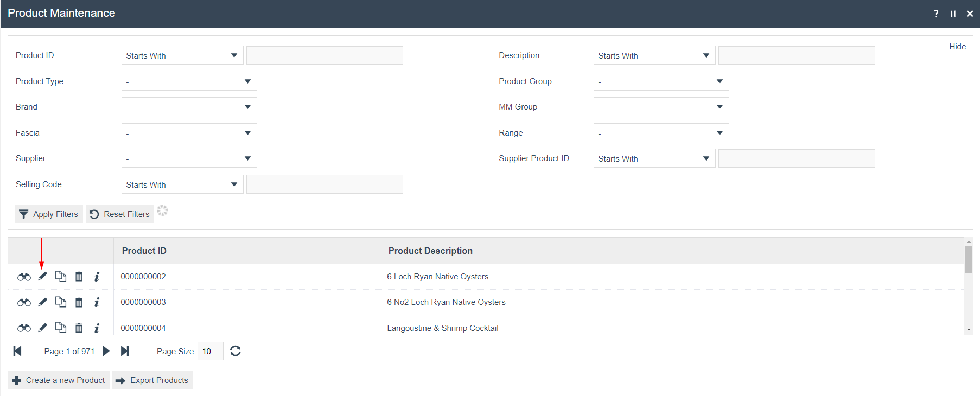Export Products button

(x=152, y=380)
